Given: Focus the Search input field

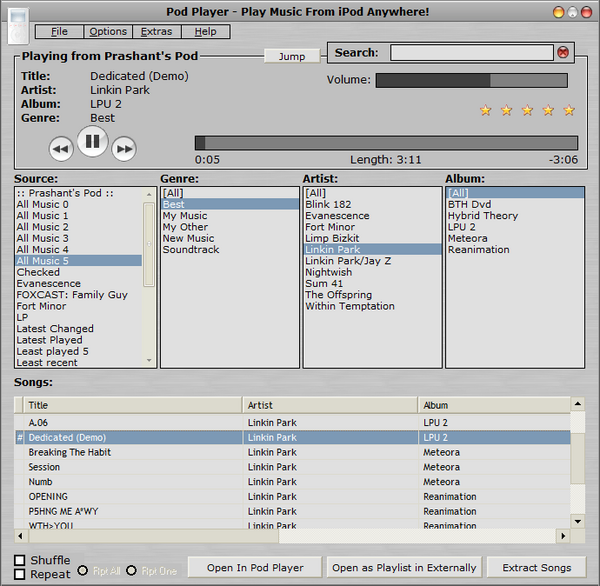Looking at the screenshot, I should 472,52.
